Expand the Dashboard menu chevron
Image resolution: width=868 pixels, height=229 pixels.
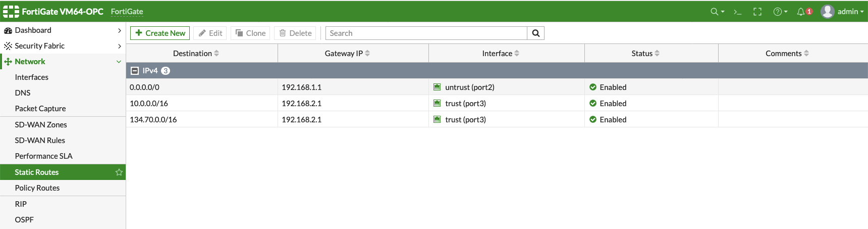(119, 30)
